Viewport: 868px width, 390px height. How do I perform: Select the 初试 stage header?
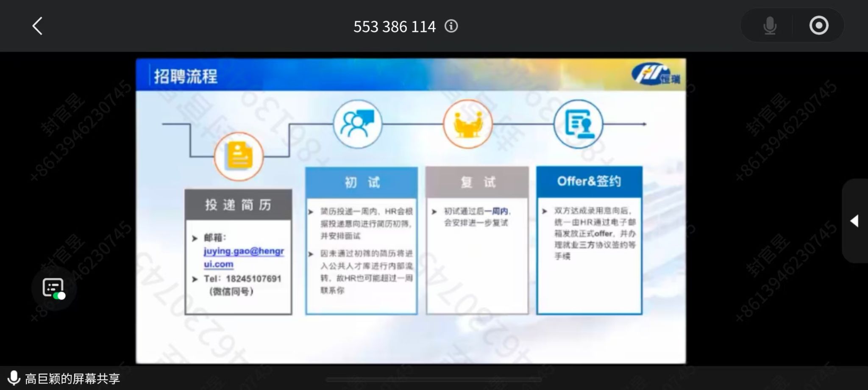point(362,183)
